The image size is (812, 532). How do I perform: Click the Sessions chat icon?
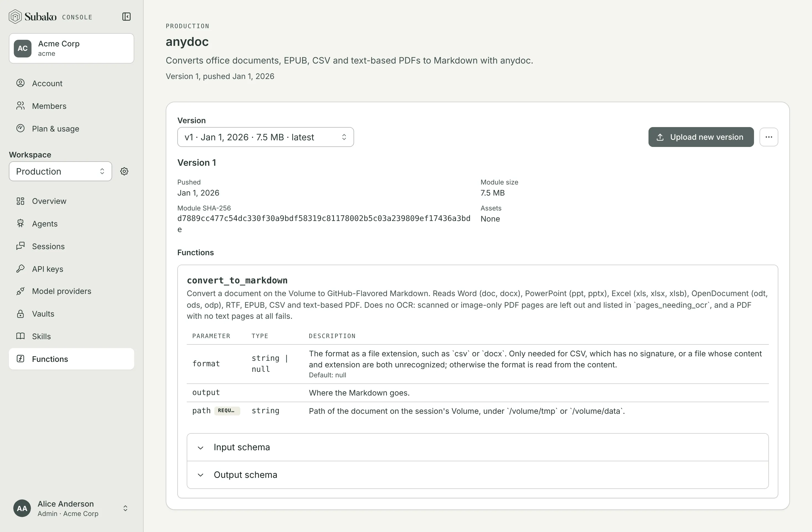point(20,246)
